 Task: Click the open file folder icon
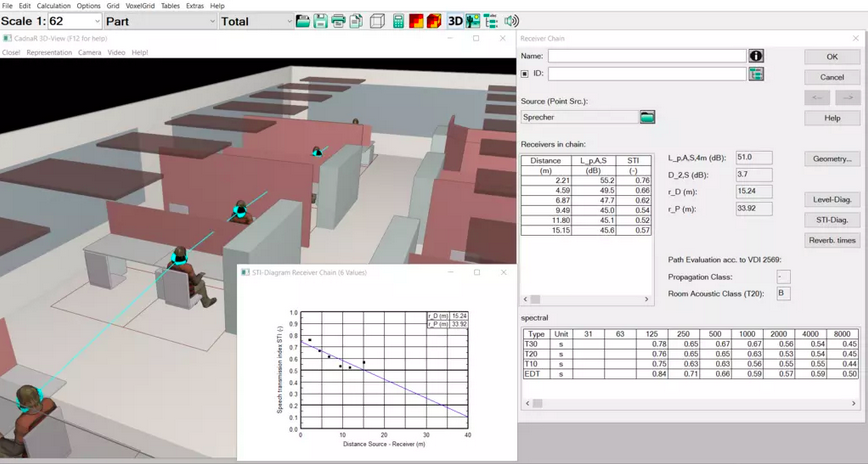[x=301, y=21]
